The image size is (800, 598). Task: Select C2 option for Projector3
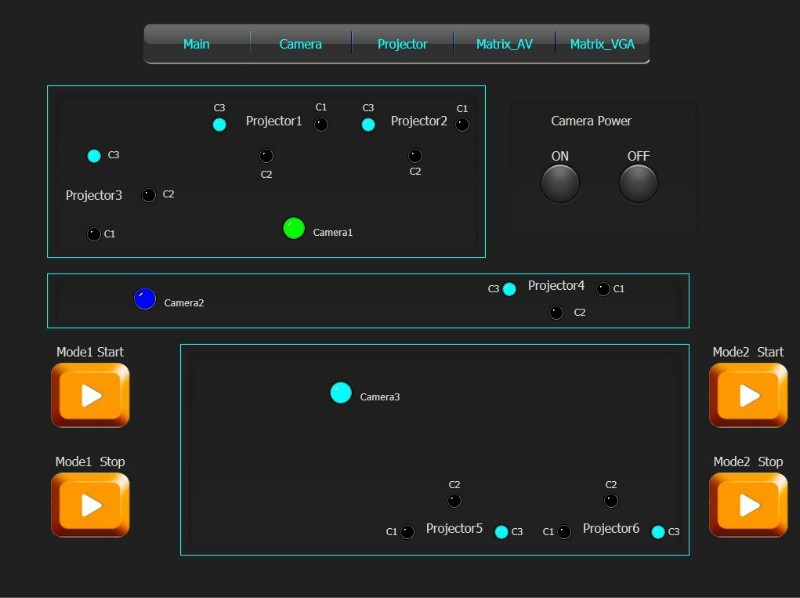click(149, 195)
